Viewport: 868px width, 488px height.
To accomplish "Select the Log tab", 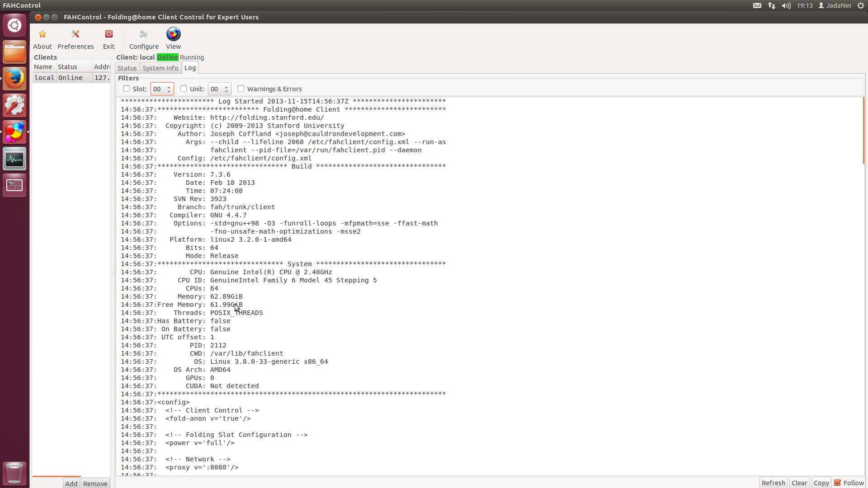I will pyautogui.click(x=190, y=68).
